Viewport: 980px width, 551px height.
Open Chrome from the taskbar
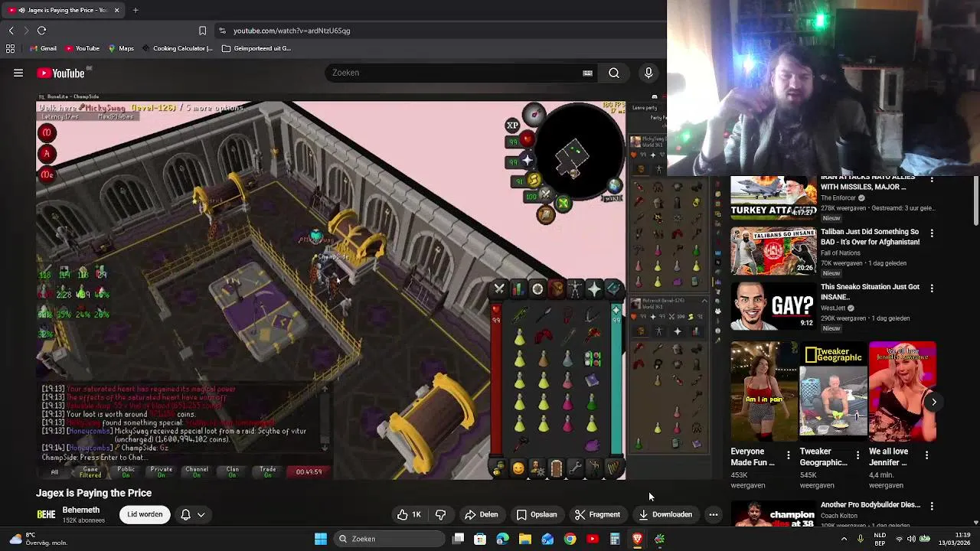[x=570, y=539]
